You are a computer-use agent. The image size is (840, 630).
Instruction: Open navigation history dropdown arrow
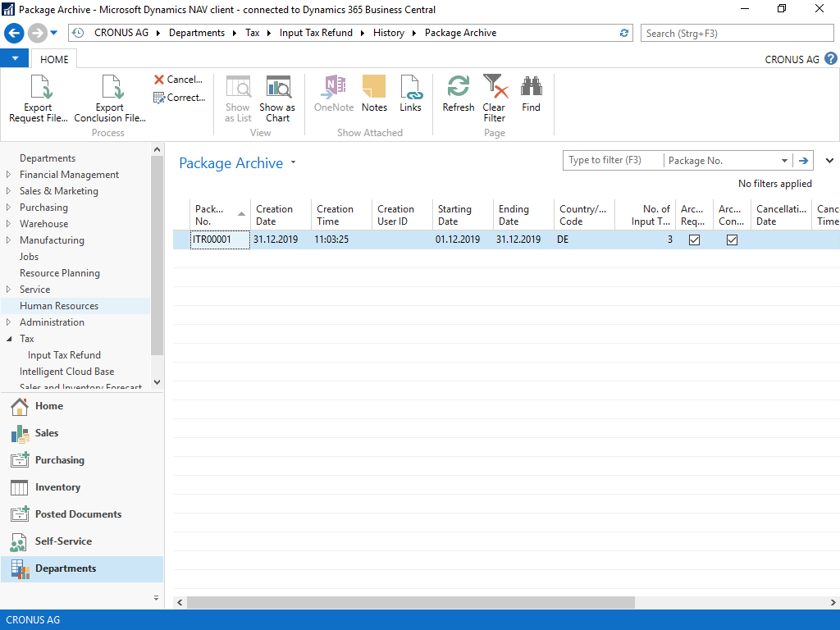click(53, 33)
